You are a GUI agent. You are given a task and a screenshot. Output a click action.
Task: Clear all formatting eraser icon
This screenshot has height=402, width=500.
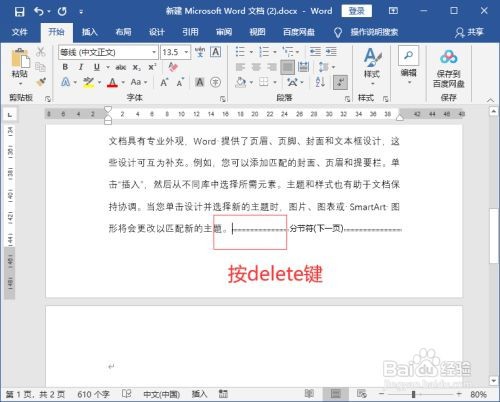point(173,67)
